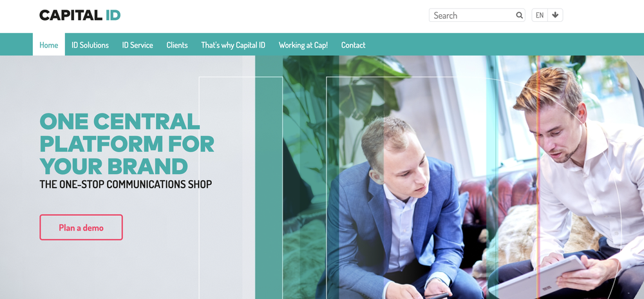Open the Home tab
Viewport: 644px width, 299px height.
click(x=49, y=44)
